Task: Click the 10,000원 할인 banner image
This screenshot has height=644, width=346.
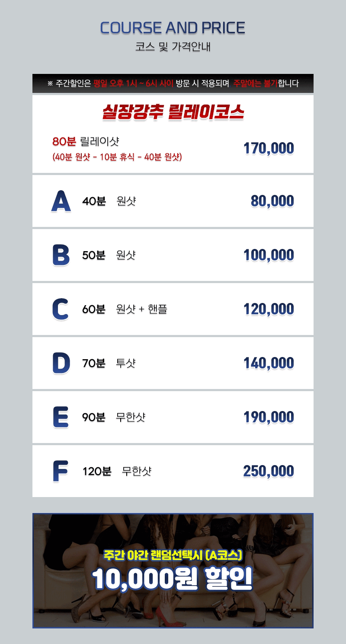Action: click(173, 571)
